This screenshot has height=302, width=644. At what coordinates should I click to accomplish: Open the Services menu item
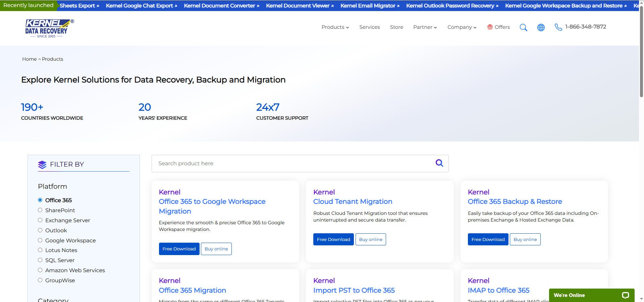[x=369, y=27]
